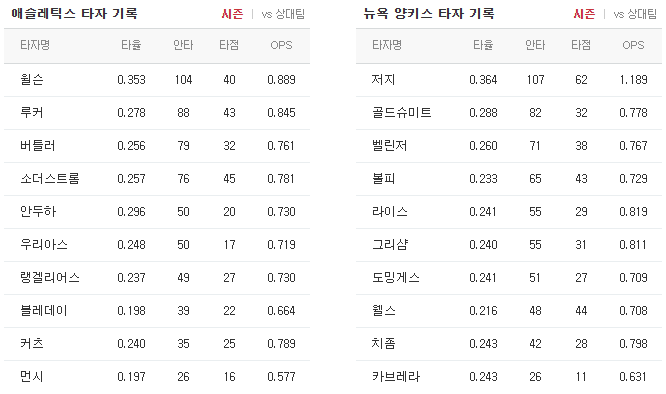Click OPS column header in Yankees table
Viewport: 666px width, 394px height.
(633, 45)
